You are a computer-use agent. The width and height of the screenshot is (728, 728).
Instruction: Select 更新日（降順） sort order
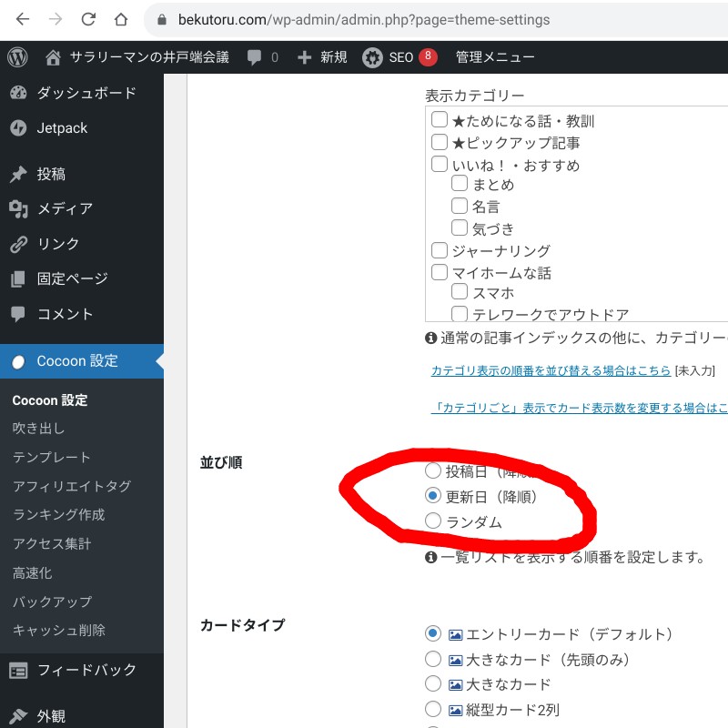433,496
